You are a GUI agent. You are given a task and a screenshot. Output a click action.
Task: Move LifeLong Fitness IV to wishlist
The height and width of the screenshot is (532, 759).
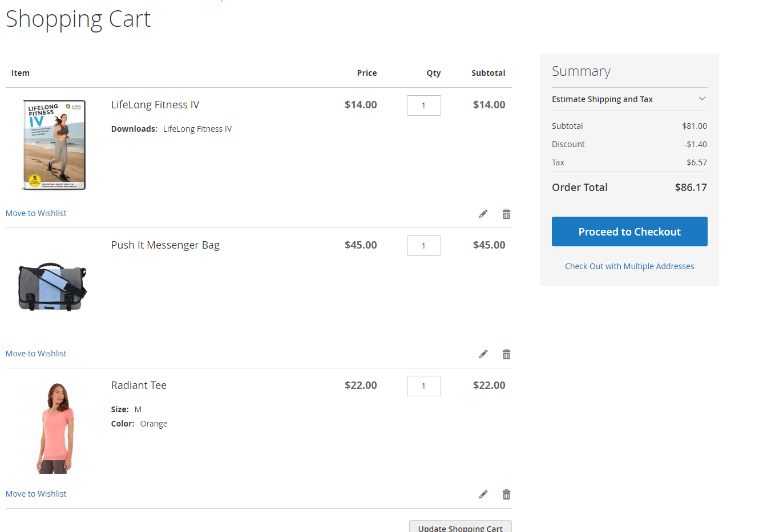tap(36, 213)
